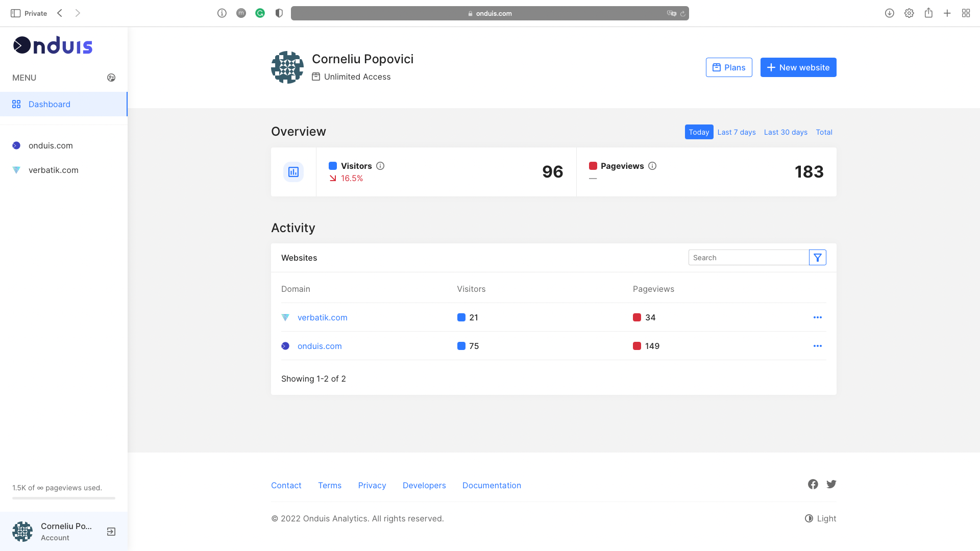Image resolution: width=980 pixels, height=551 pixels.
Task: Open the Plans button
Action: 729,67
